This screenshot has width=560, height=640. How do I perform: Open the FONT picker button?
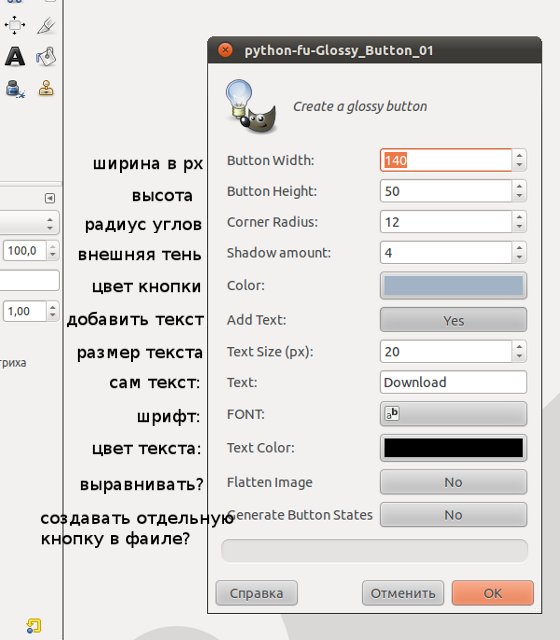pyautogui.click(x=453, y=414)
